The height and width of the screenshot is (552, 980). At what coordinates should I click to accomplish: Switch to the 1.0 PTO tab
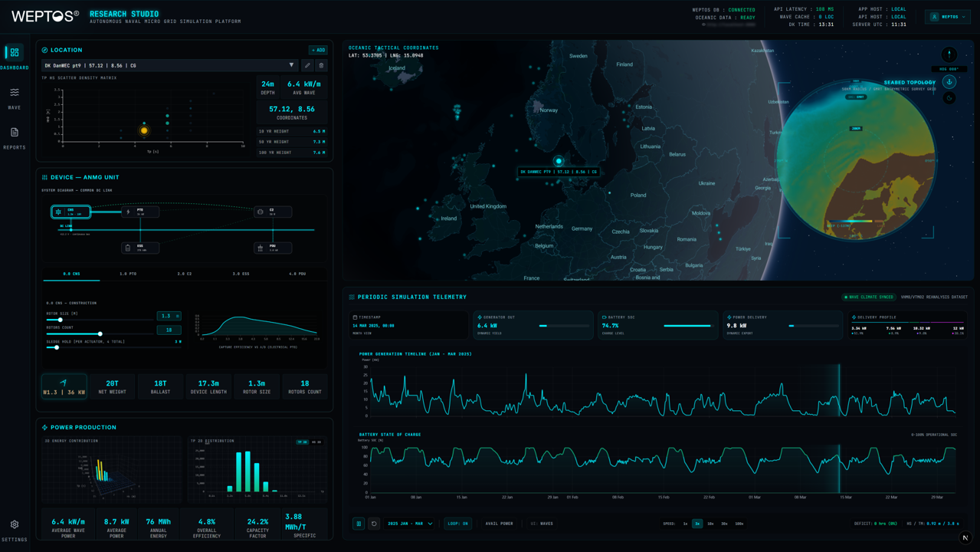coord(128,274)
